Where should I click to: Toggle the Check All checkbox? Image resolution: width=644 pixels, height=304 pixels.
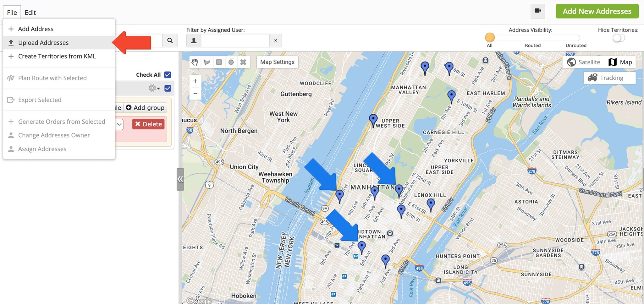(x=168, y=75)
